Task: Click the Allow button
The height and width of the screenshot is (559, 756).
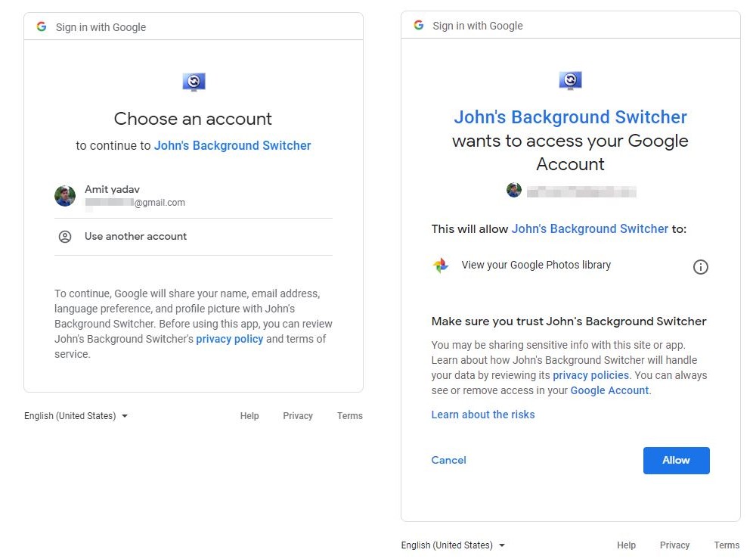Action: pos(676,460)
